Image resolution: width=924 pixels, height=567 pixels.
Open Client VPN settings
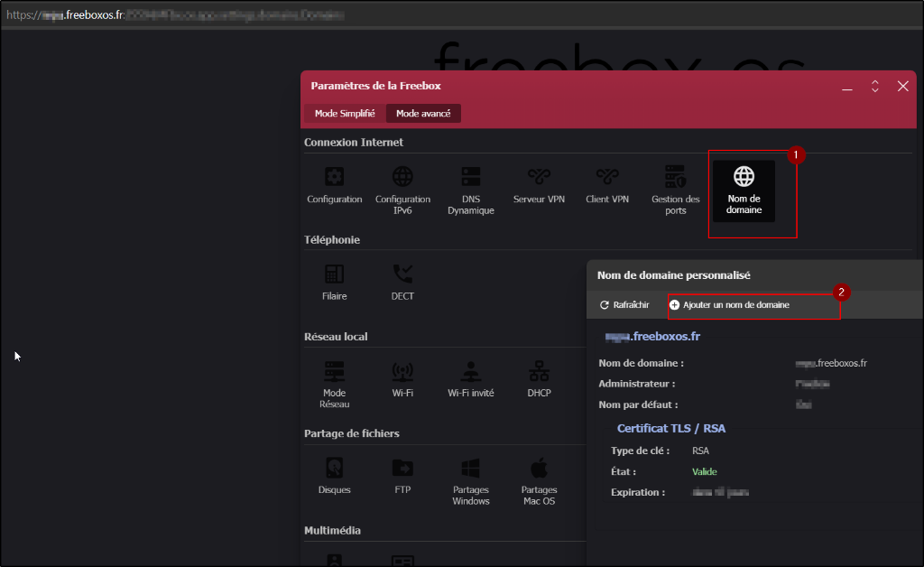[x=607, y=186]
